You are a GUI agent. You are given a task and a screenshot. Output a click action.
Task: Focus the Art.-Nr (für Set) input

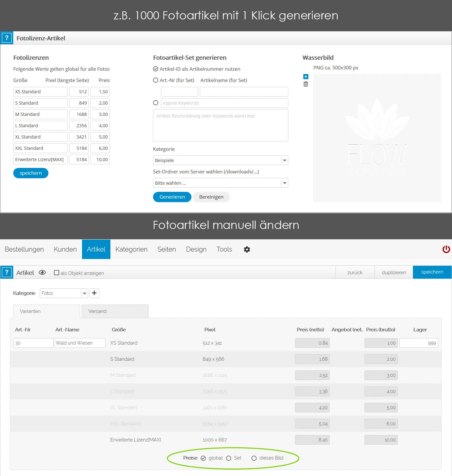[180, 92]
